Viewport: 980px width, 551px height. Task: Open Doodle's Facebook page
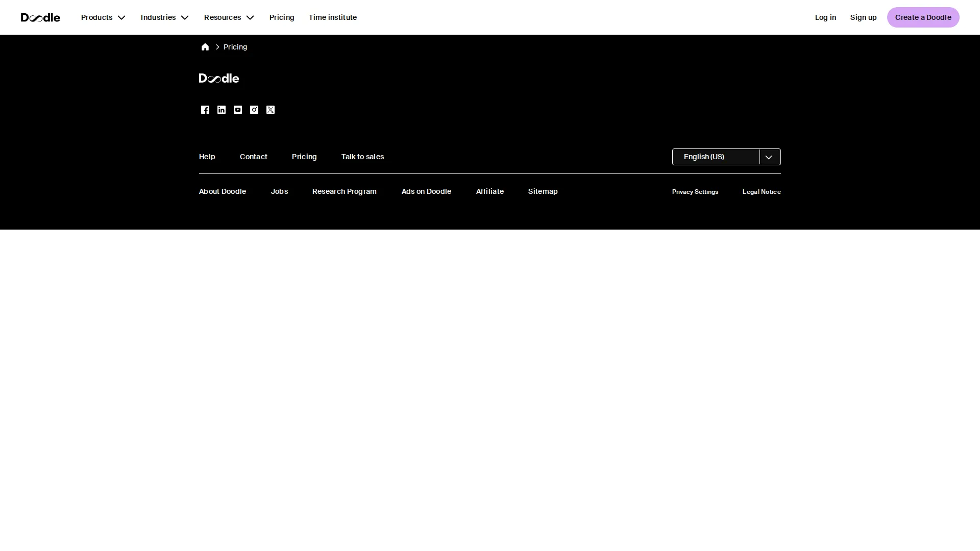(205, 110)
